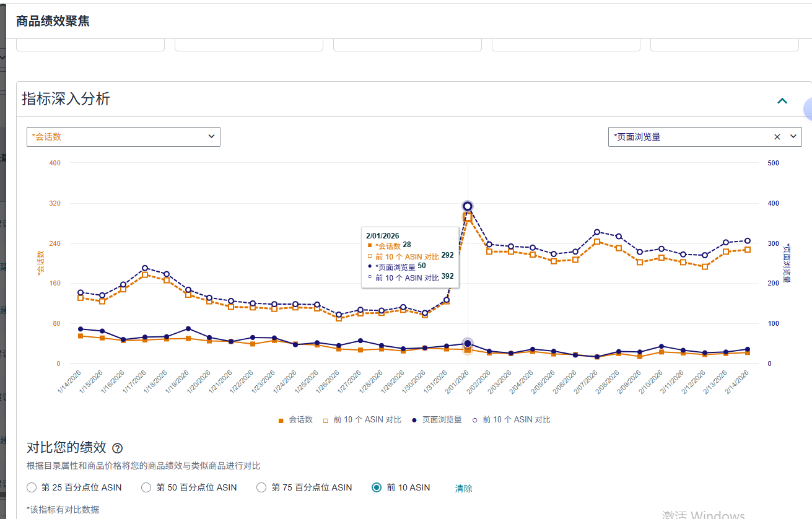Select 第 25 百分点位 ASIN radio button
This screenshot has height=519, width=812.
point(32,487)
